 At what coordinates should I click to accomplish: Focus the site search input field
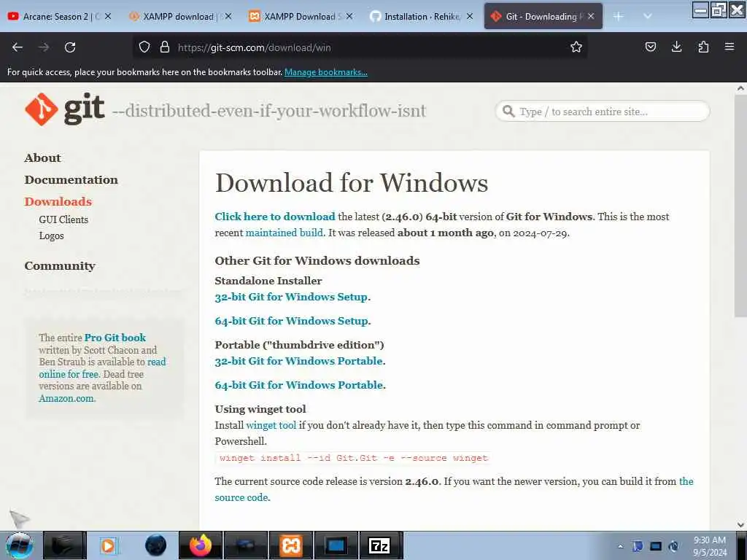tap(603, 112)
